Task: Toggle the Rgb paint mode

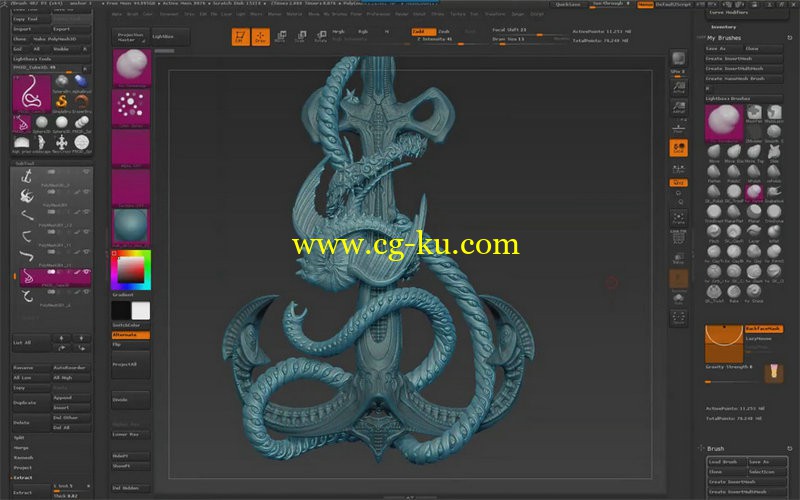Action: [363, 32]
